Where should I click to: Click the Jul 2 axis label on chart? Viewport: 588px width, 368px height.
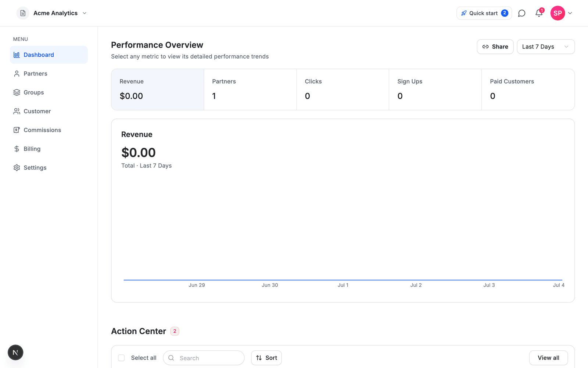(x=416, y=285)
